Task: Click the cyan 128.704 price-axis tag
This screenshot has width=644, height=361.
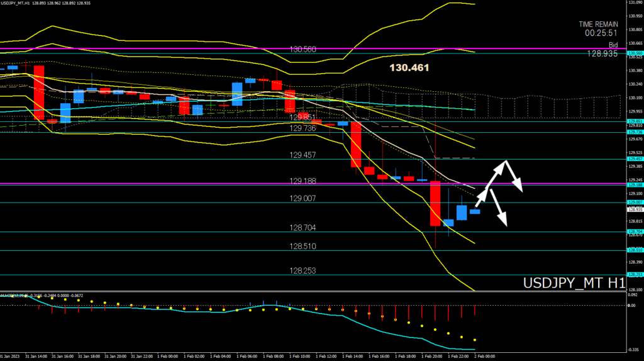Action: click(x=635, y=231)
